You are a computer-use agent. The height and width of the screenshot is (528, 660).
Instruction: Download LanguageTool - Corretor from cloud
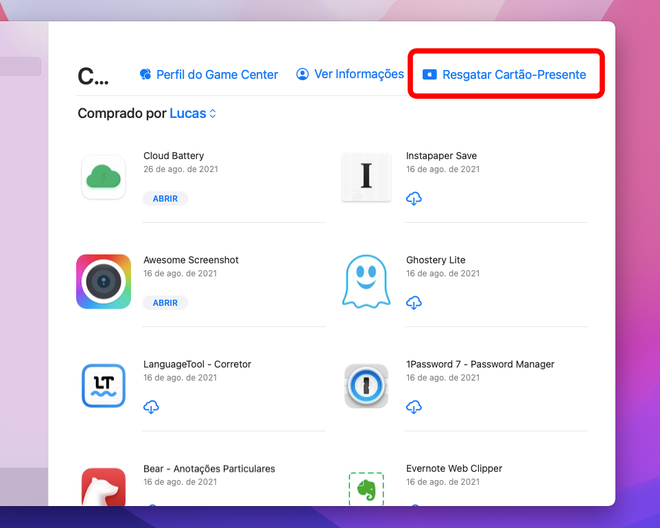(x=151, y=407)
